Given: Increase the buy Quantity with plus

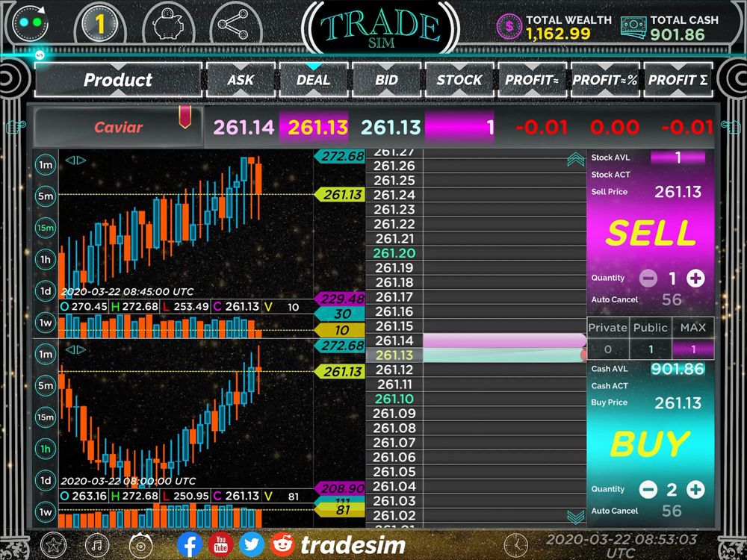Looking at the screenshot, I should (695, 489).
